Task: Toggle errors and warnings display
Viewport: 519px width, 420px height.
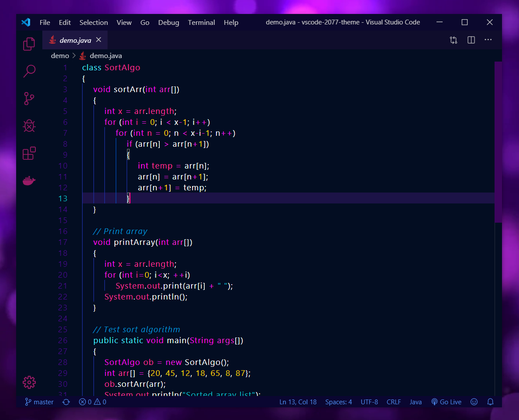Action: coord(90,402)
